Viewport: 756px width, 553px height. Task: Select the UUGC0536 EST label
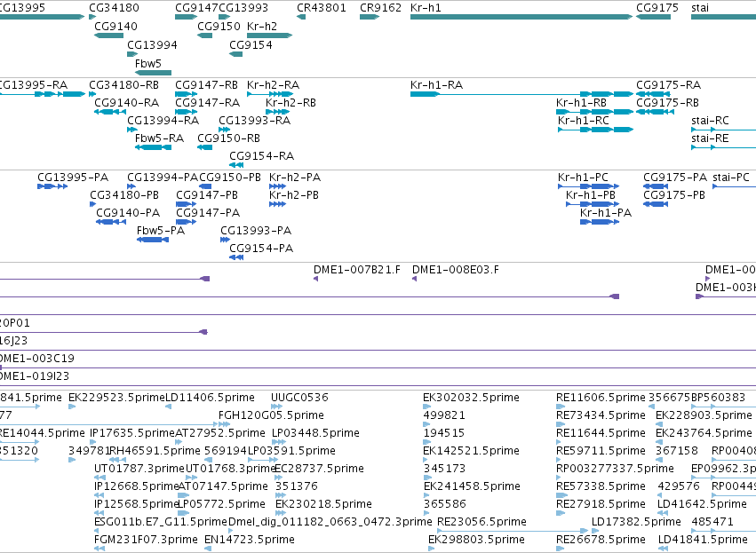pos(299,398)
